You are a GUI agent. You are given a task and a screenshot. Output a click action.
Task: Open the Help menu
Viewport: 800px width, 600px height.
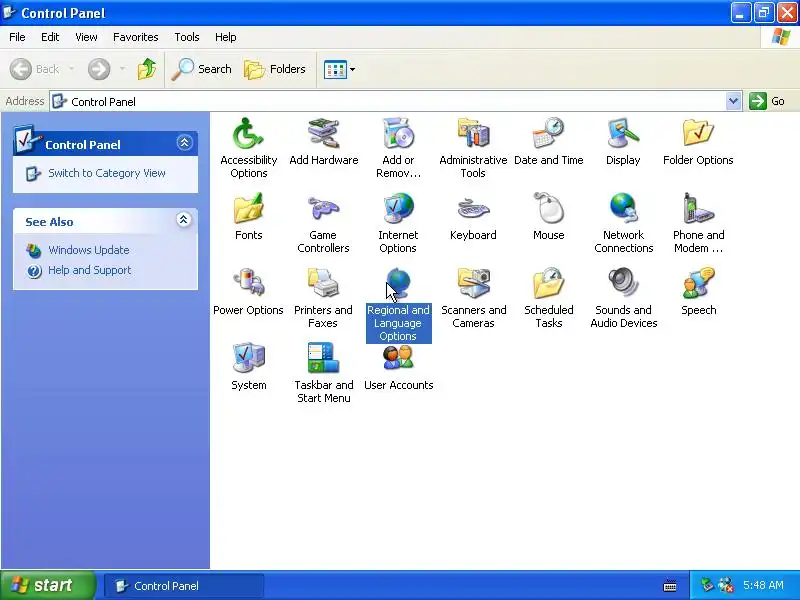tap(226, 37)
